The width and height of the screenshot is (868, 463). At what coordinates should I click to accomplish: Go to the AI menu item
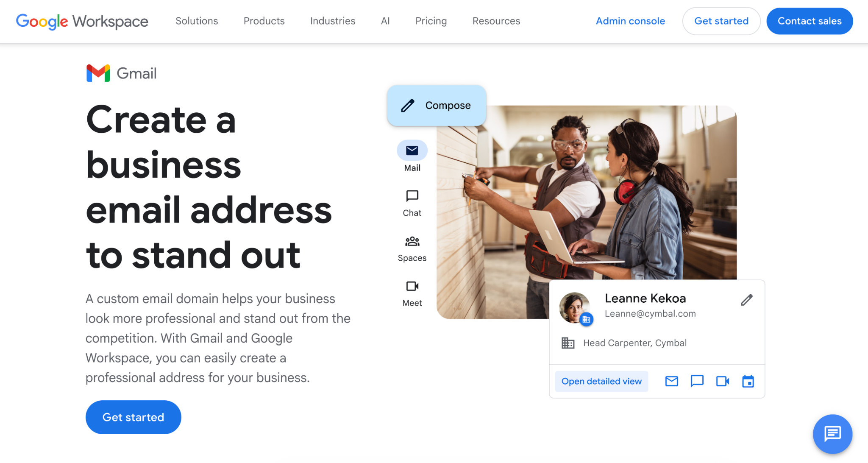[x=385, y=21]
